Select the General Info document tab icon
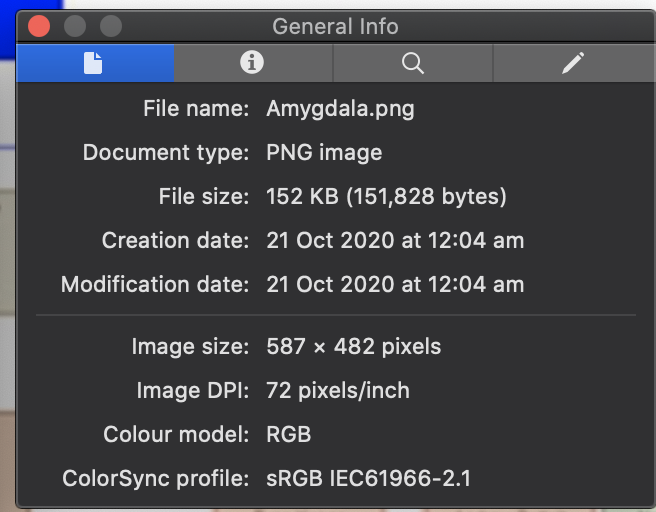This screenshot has width=656, height=512. 95,63
